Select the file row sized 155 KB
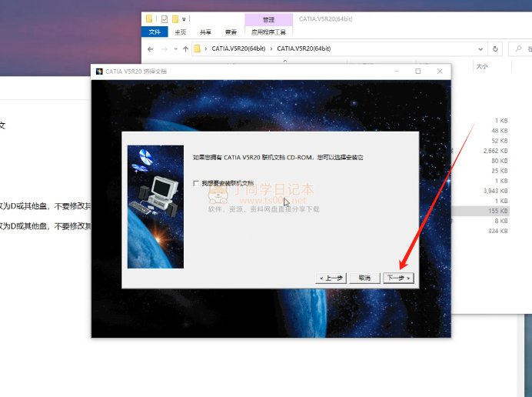Screen dimensions: 532x397 tap(480, 211)
